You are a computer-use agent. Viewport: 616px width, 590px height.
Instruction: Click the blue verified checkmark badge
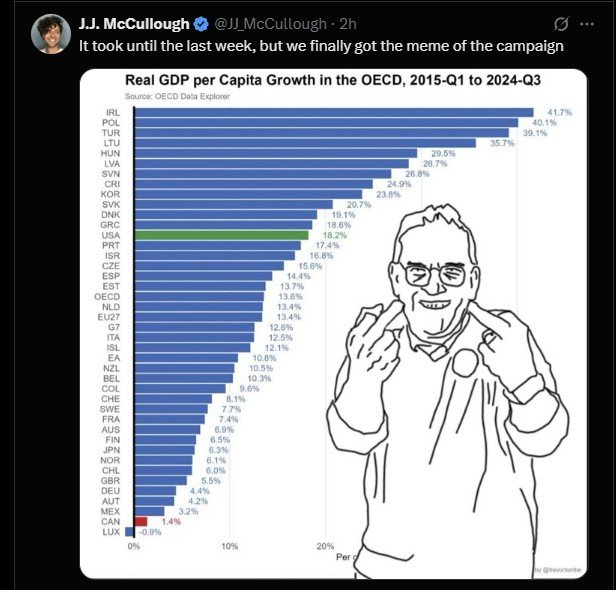pyautogui.click(x=202, y=24)
